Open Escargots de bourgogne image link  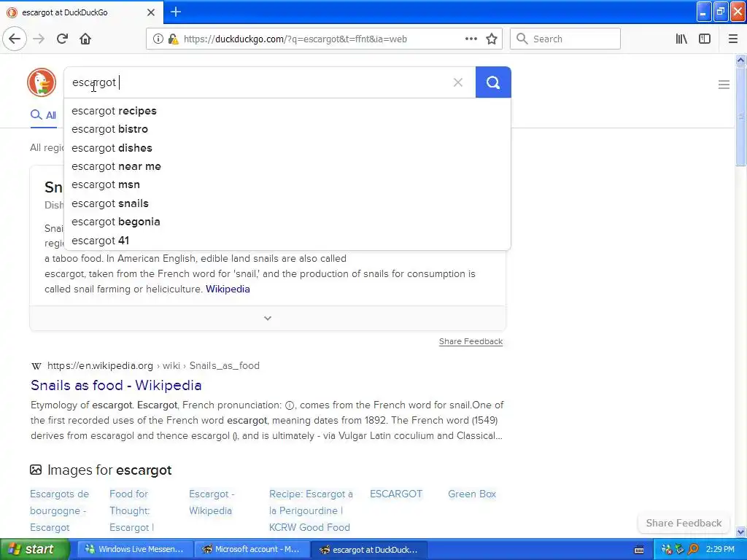click(60, 510)
